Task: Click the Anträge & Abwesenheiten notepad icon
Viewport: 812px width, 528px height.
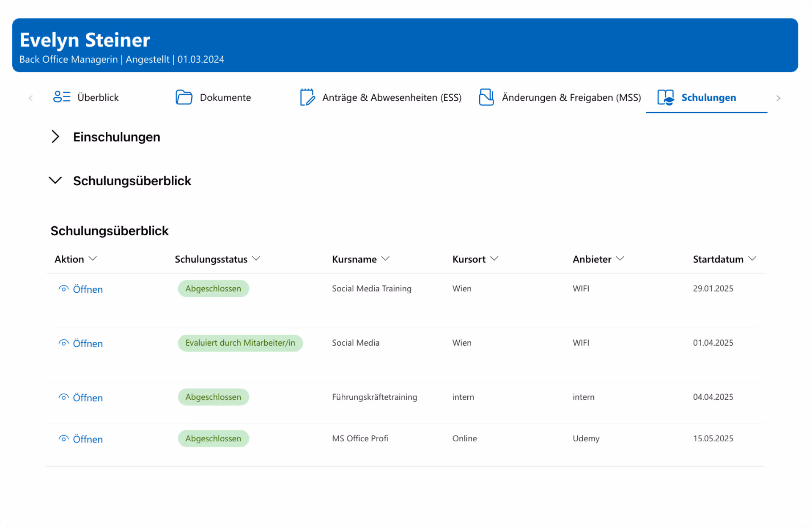Action: point(307,97)
